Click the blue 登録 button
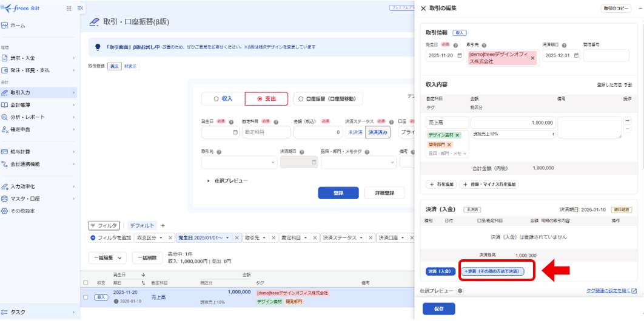Screen dimensions: 644x323 (x=338, y=193)
